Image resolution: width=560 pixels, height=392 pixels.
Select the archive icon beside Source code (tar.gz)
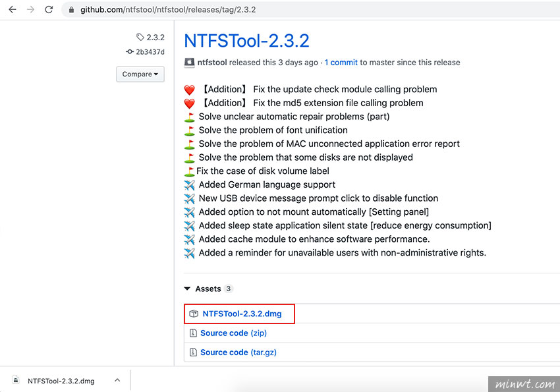193,352
